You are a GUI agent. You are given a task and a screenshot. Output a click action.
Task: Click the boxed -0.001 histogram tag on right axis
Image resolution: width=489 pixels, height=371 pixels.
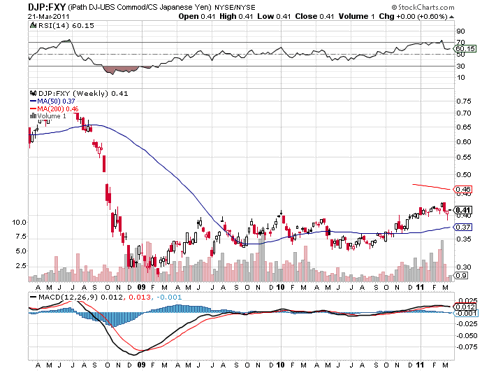pyautogui.click(x=466, y=313)
